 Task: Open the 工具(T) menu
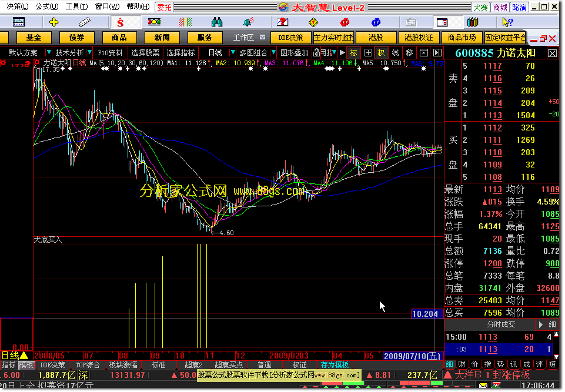click(x=76, y=6)
